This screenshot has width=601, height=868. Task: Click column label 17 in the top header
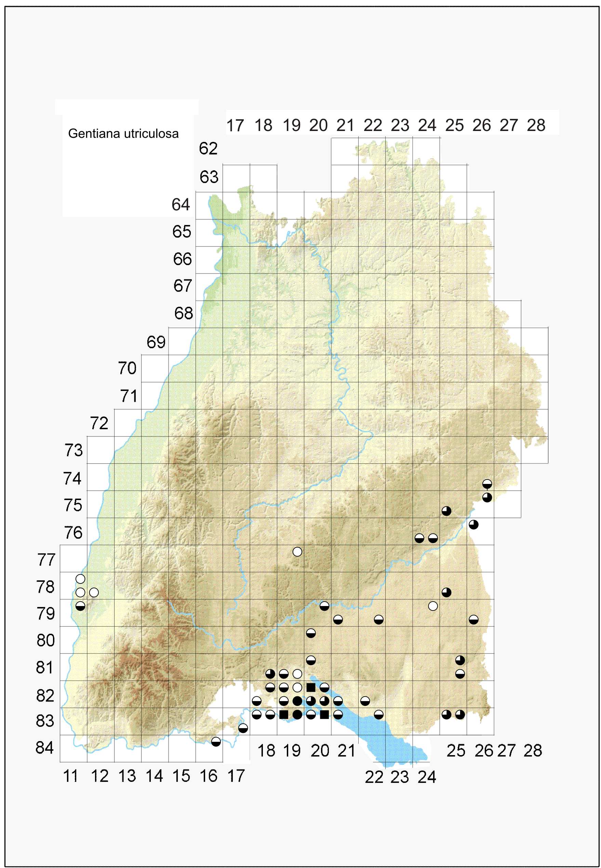tap(235, 125)
